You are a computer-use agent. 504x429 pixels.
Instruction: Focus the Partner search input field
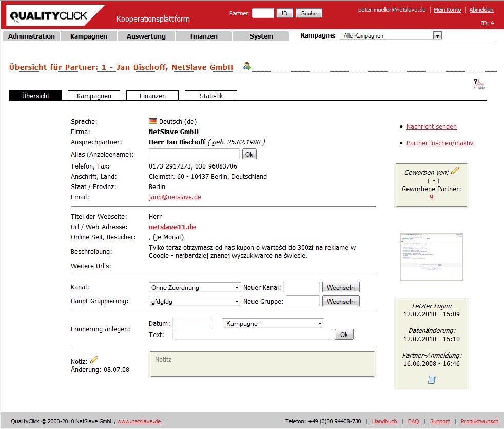(x=263, y=13)
